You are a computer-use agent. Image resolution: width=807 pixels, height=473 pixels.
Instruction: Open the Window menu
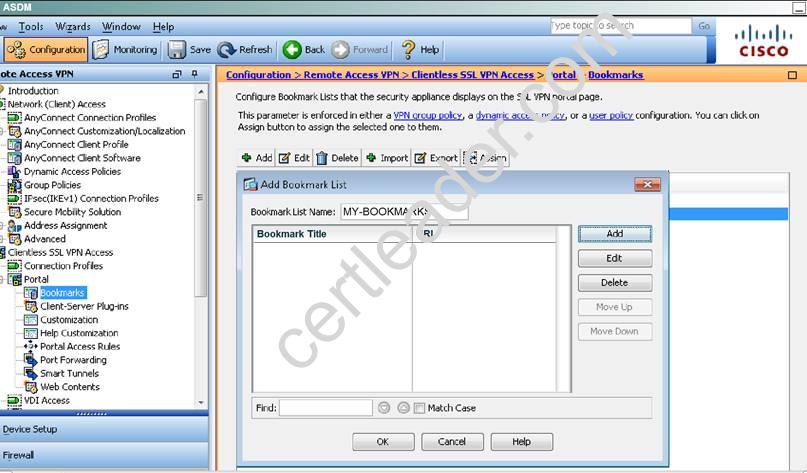click(121, 27)
